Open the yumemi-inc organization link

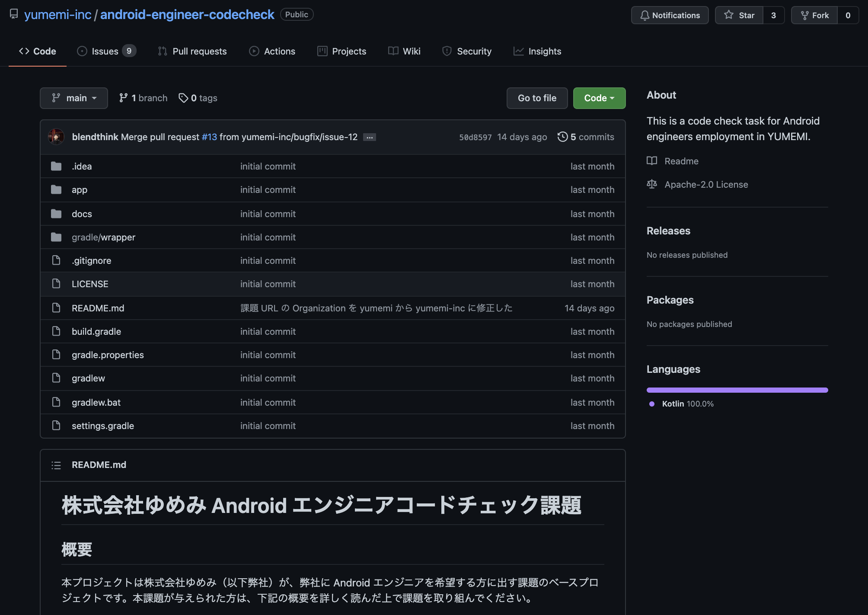(x=57, y=14)
